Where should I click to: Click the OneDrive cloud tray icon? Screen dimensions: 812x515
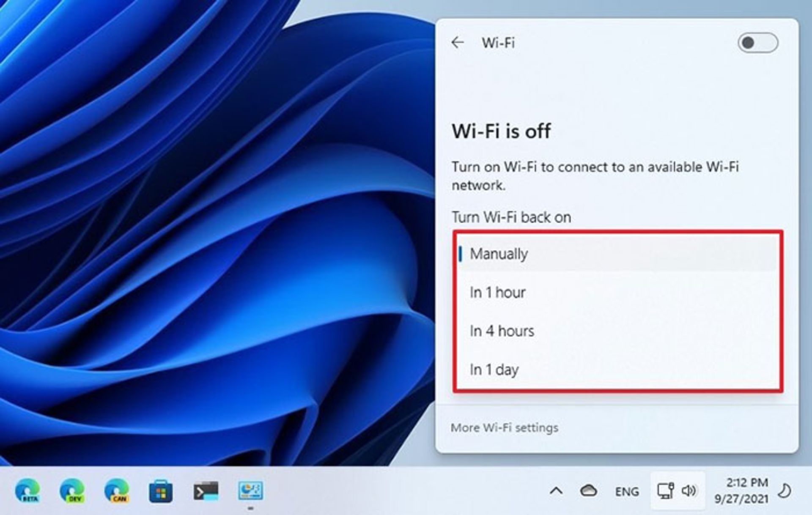point(588,491)
